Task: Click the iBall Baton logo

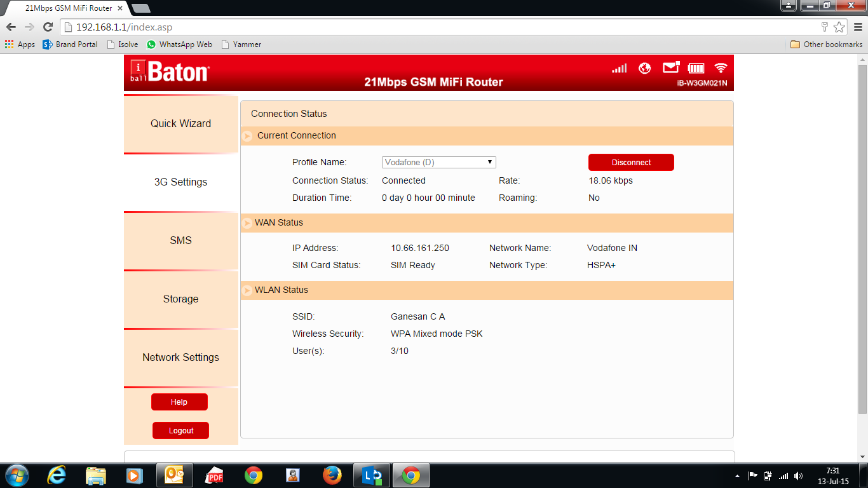Action: pyautogui.click(x=170, y=71)
